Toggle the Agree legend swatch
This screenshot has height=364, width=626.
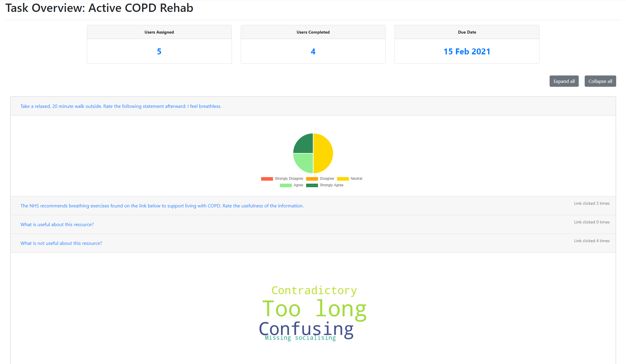[286, 185]
